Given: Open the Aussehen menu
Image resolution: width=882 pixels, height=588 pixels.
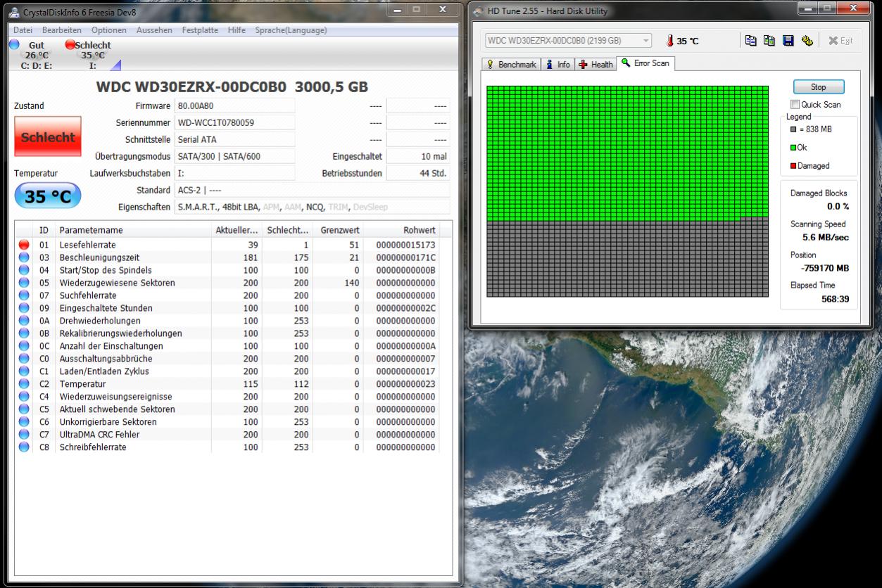Looking at the screenshot, I should point(154,30).
